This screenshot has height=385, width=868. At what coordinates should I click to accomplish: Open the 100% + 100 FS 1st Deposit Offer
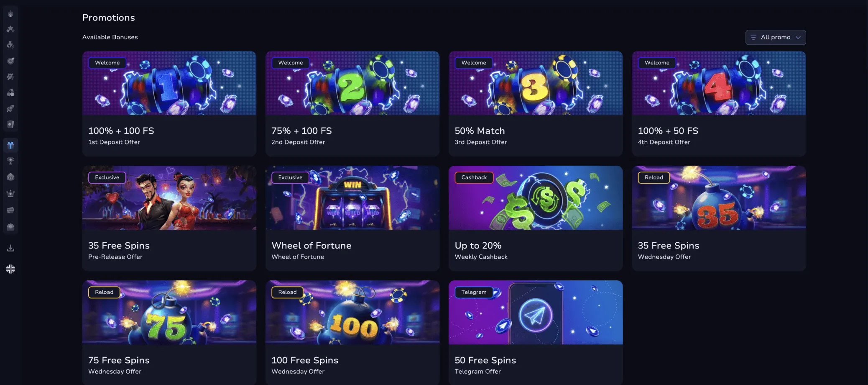click(x=169, y=104)
